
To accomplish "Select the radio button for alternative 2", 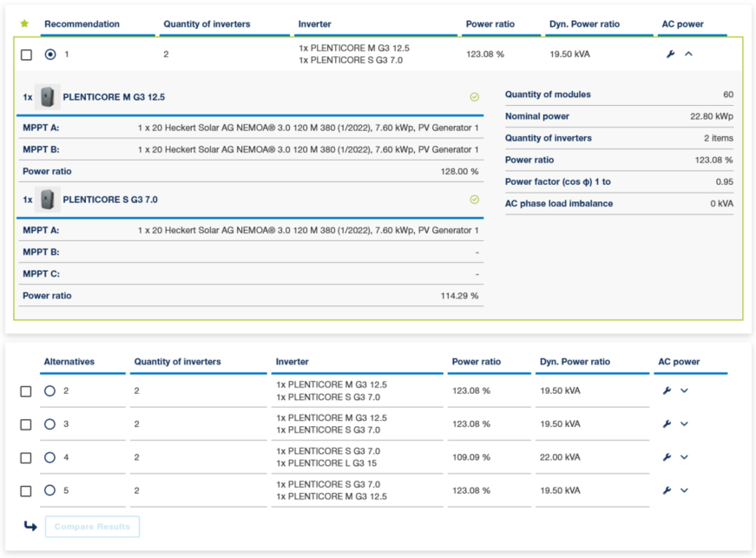I will (x=49, y=391).
